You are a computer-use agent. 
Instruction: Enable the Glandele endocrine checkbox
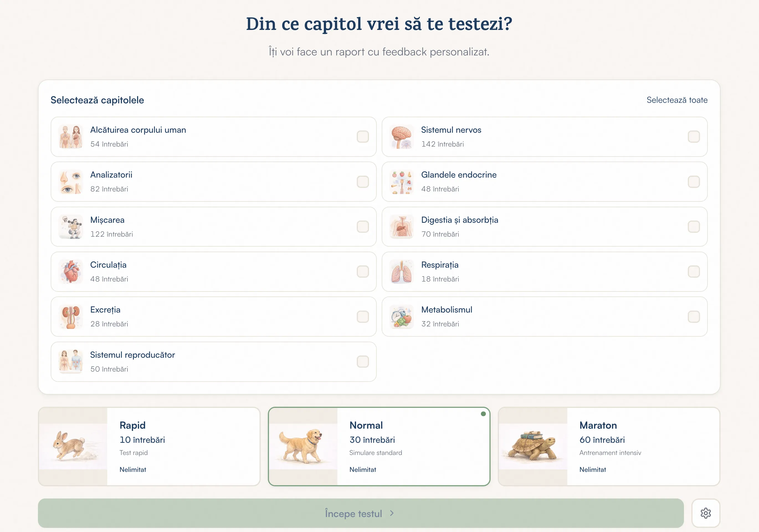point(694,182)
